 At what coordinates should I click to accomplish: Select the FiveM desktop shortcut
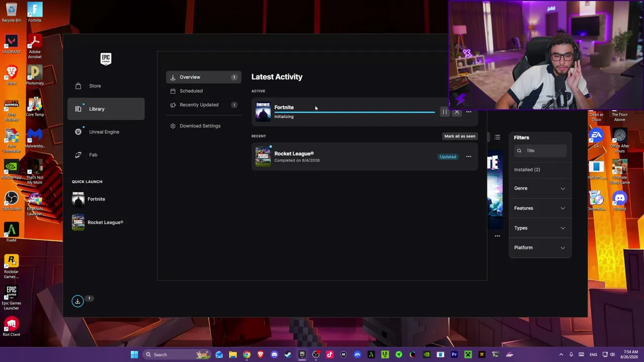tap(11, 233)
